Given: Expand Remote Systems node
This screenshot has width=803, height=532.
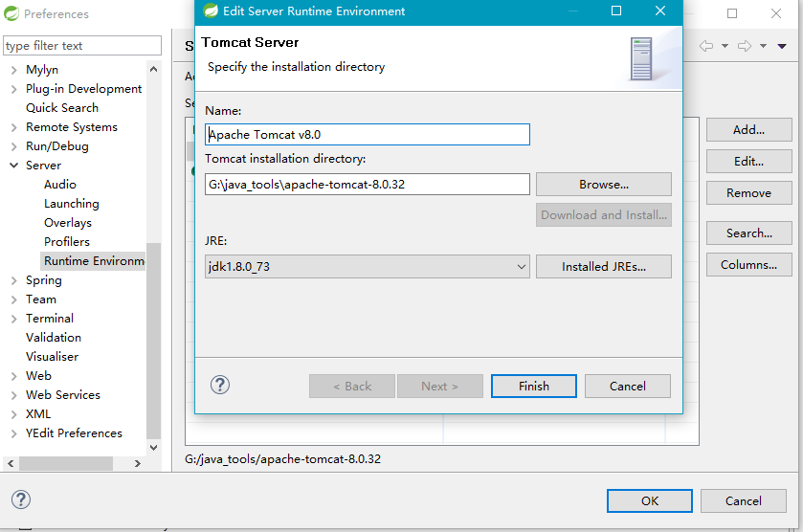Looking at the screenshot, I should pos(13,127).
